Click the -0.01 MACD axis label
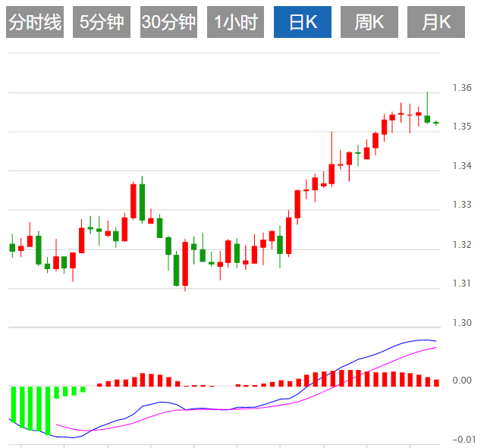This screenshot has height=448, width=487. 464,440
